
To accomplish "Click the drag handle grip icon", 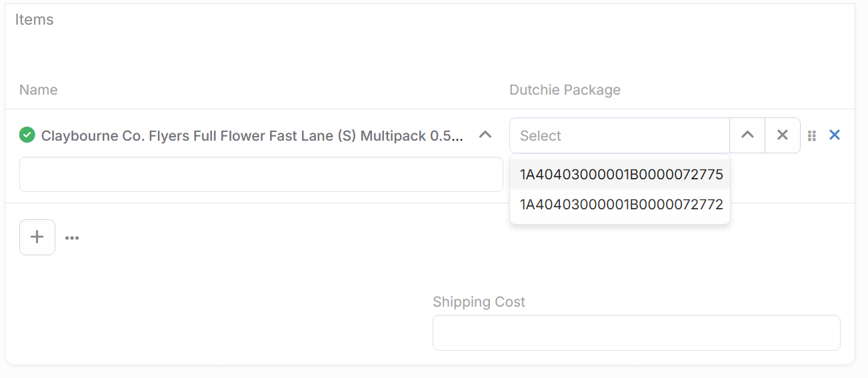I will (812, 136).
